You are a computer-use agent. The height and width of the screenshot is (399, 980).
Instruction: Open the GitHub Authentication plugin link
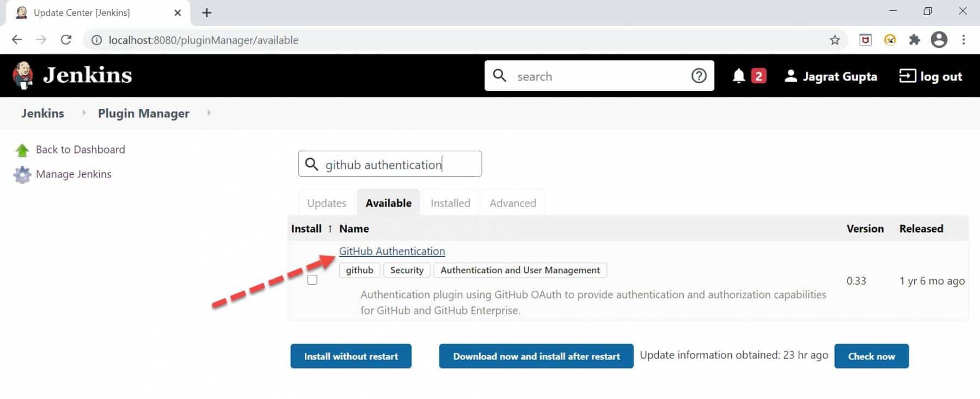click(x=392, y=251)
